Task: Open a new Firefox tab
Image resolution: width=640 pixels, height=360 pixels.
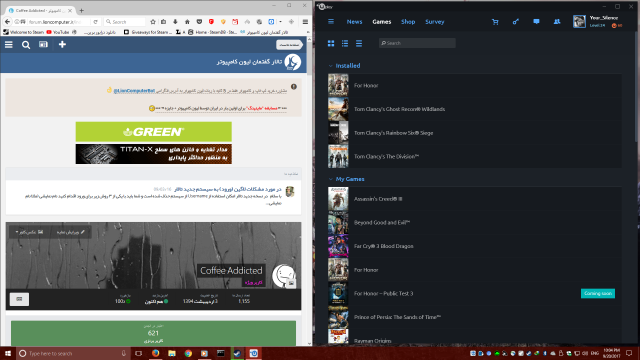Action: [x=81, y=11]
